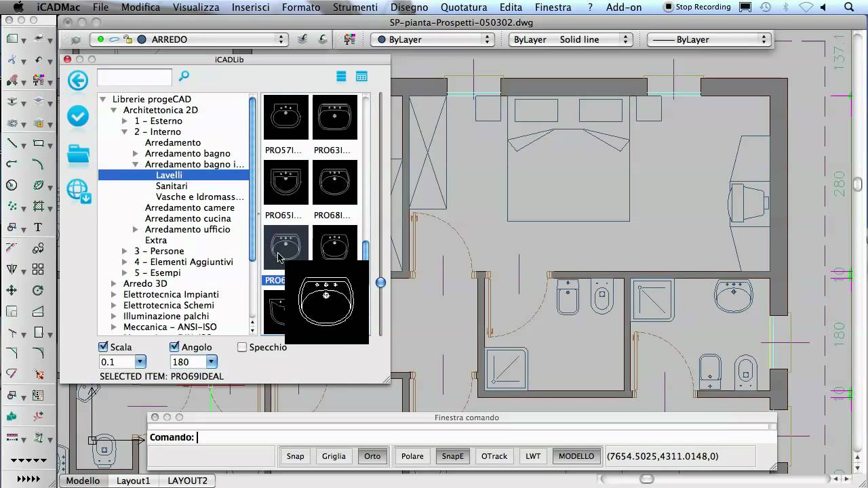Toggle SnapE object snap

click(453, 456)
